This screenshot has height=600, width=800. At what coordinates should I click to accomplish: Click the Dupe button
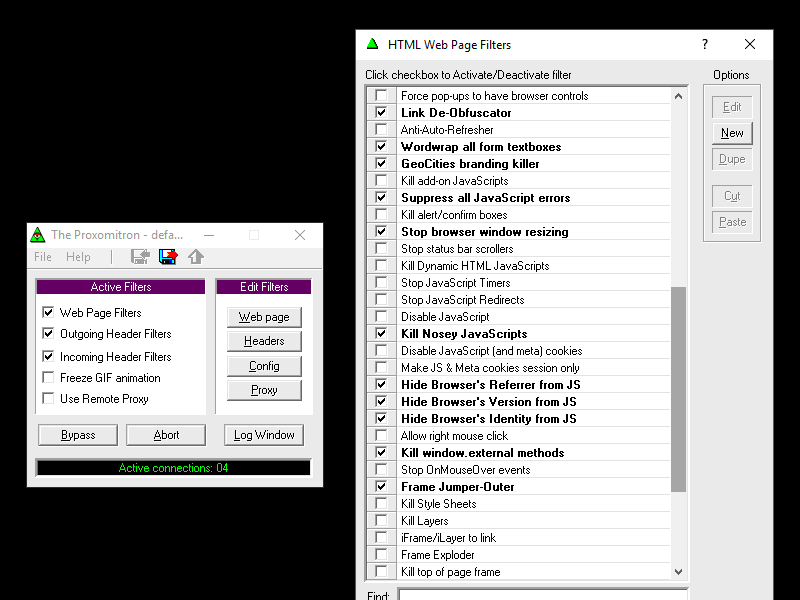[732, 159]
